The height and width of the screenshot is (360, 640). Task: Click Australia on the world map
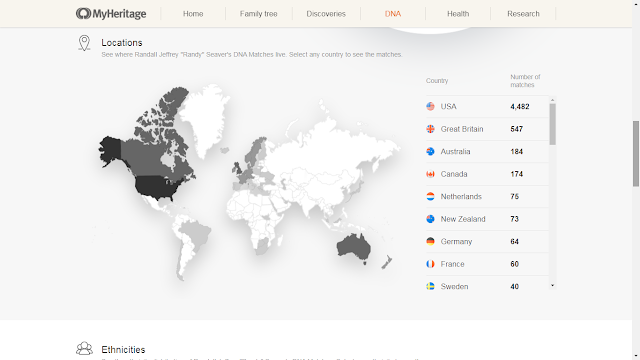[x=353, y=247]
